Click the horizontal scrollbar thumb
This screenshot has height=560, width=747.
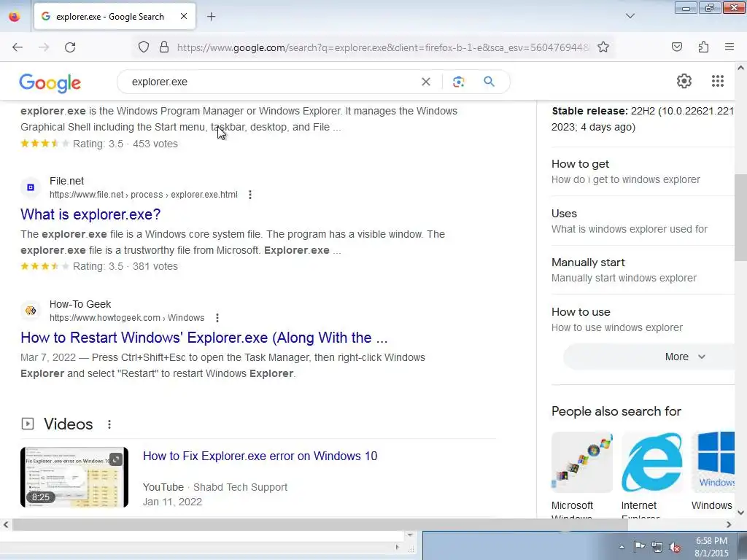pyautogui.click(x=320, y=524)
